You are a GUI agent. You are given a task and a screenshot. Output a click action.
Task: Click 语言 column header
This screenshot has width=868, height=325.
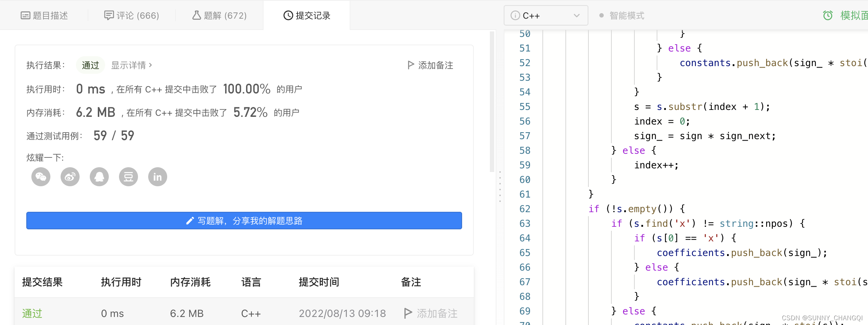coord(251,282)
